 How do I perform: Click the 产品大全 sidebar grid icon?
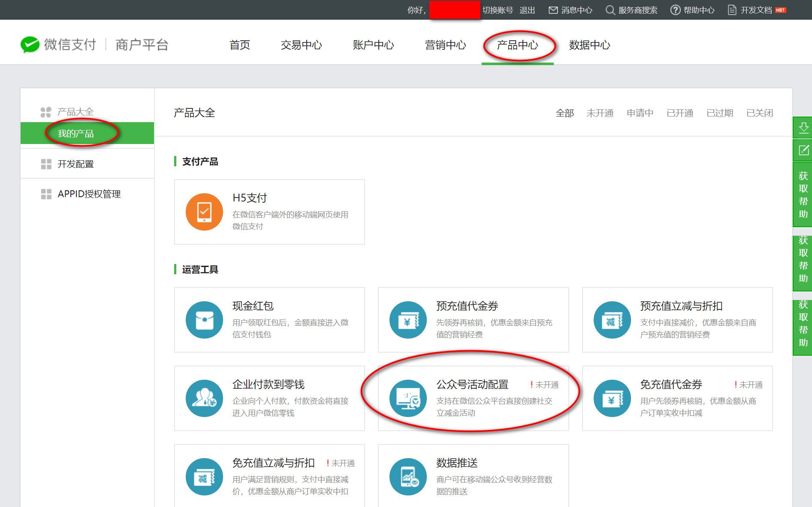pyautogui.click(x=46, y=112)
